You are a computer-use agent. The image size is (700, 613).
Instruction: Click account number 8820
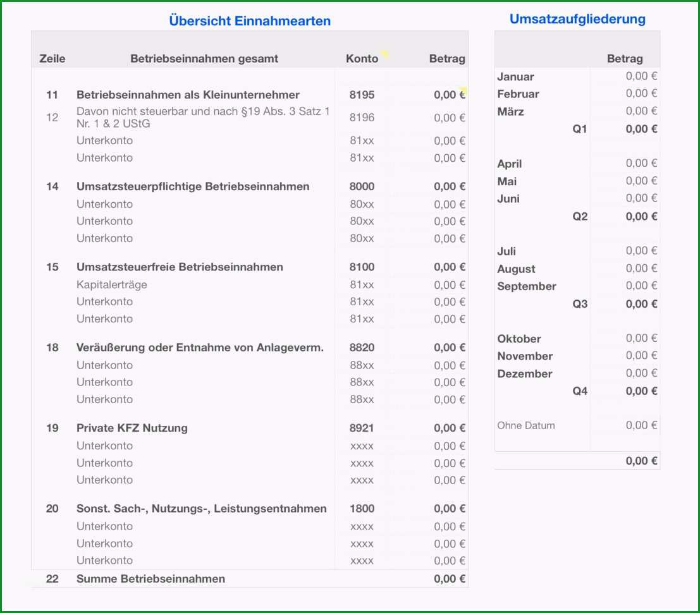coord(362,348)
